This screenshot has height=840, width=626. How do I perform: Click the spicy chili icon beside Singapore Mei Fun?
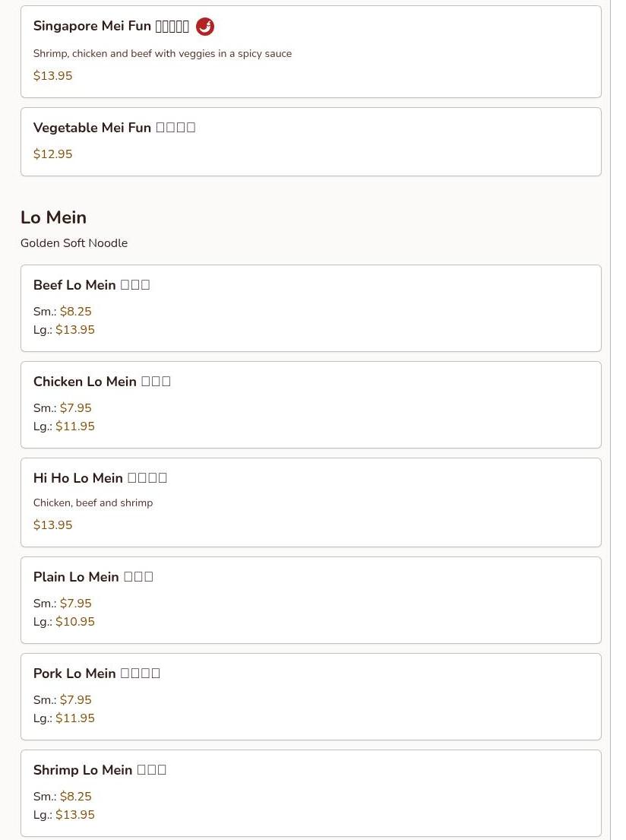pyautogui.click(x=204, y=27)
